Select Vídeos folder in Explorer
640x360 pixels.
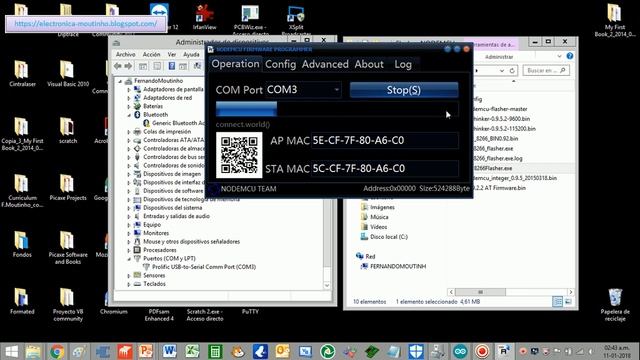378,227
